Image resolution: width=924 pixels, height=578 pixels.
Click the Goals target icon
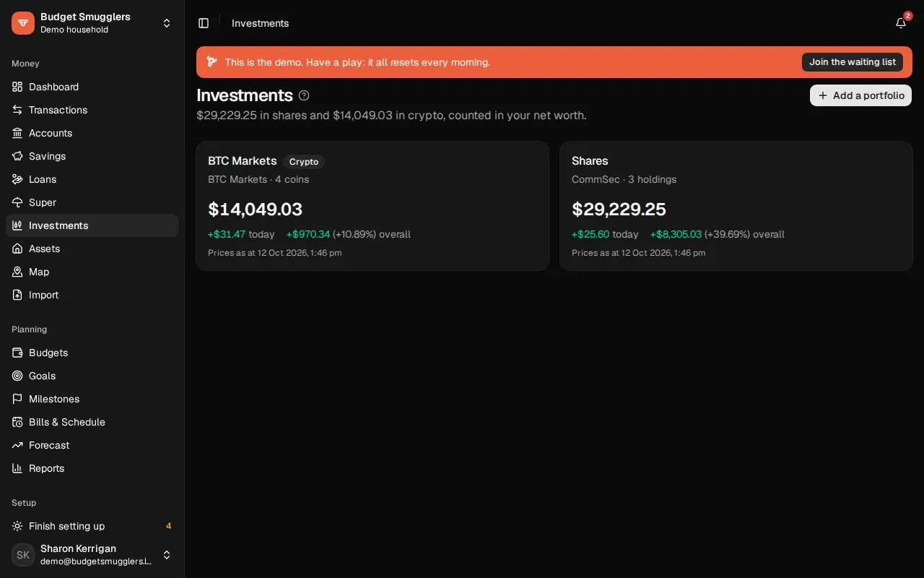point(17,376)
